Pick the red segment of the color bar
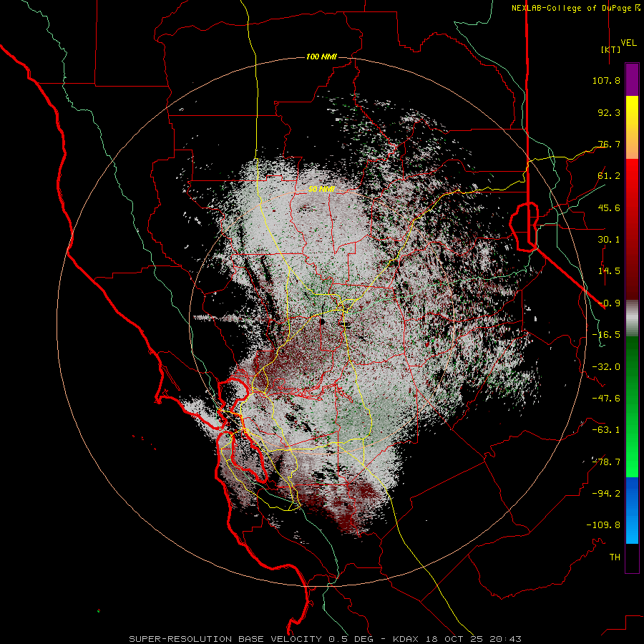Image resolution: width=644 pixels, height=644 pixels. point(632,229)
